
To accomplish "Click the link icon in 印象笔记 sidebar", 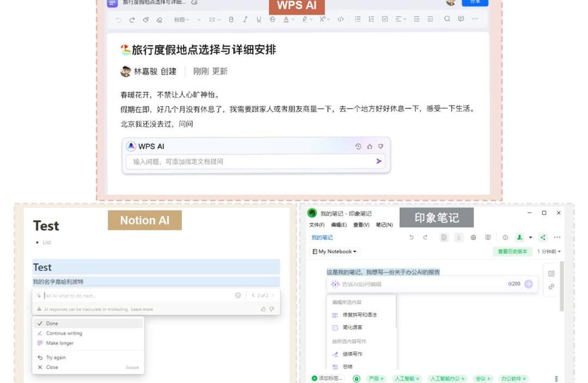I will pos(551,287).
